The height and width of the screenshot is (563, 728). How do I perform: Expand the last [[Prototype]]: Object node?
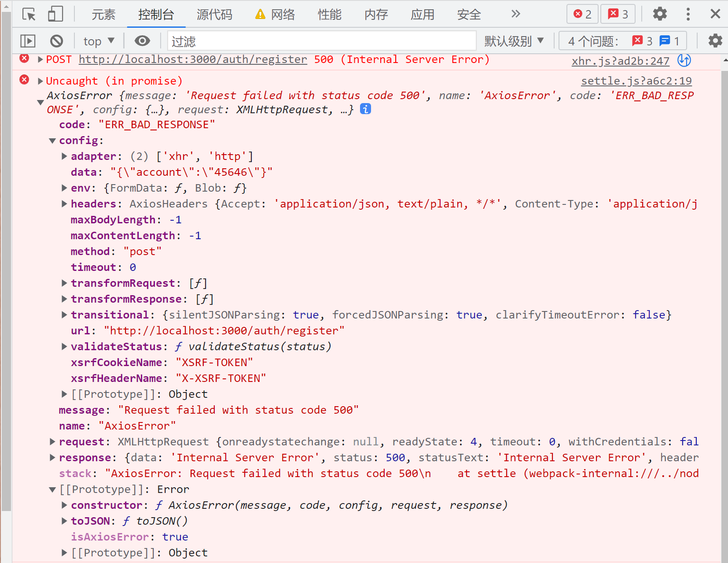click(64, 553)
